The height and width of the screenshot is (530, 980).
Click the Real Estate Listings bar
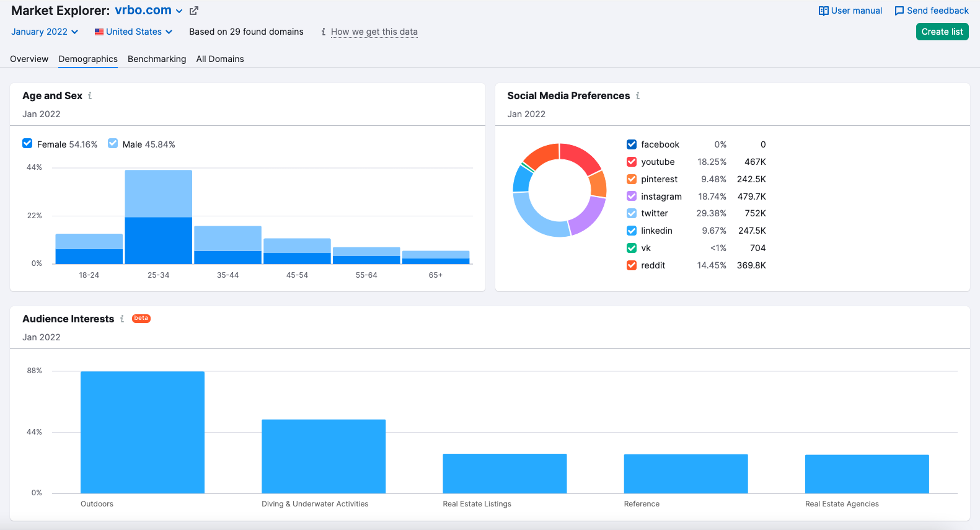click(505, 474)
